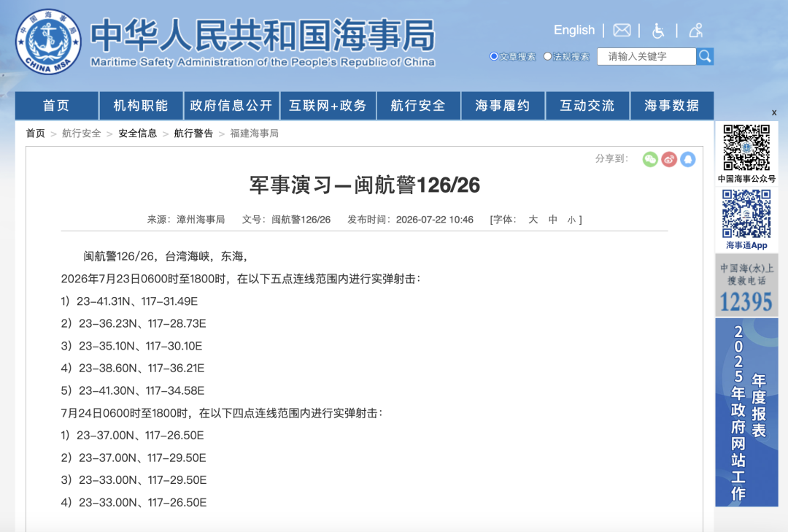Share article to Weibo
This screenshot has width=788, height=532.
pos(669,159)
